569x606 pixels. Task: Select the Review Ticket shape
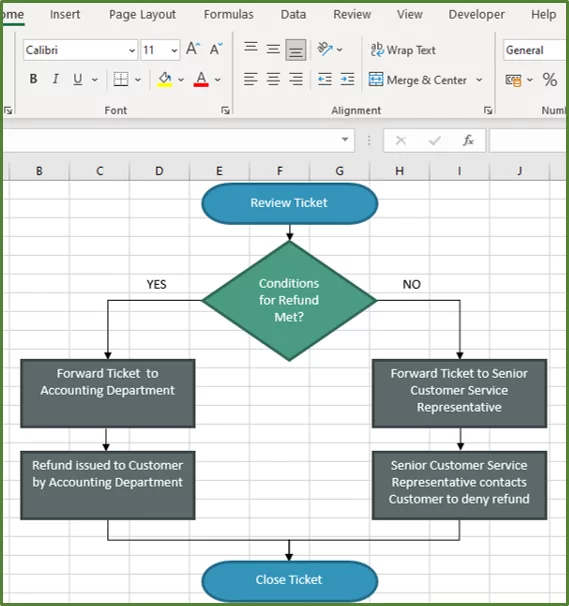coord(290,203)
